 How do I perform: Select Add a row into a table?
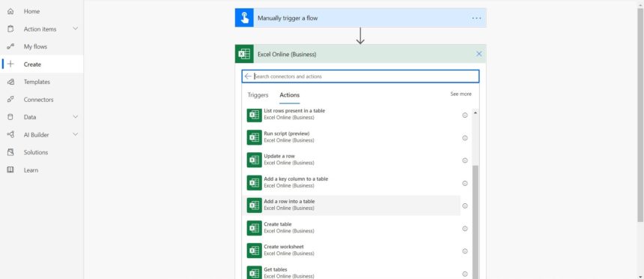[x=351, y=205]
